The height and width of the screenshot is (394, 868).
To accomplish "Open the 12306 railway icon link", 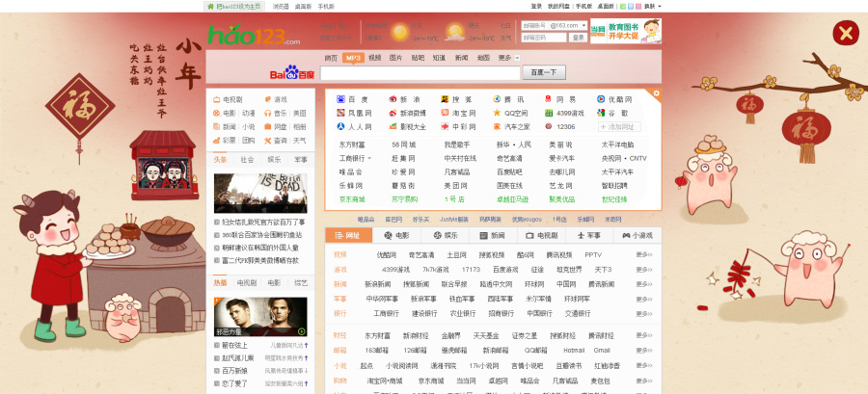I will coord(548,126).
